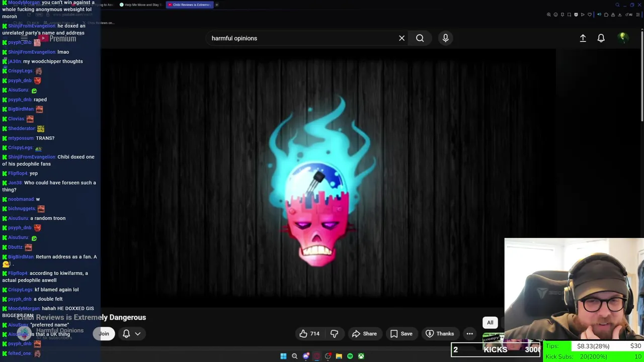Click the YouTube search magnifier button
Screen dimensions: 644x362
tap(420, 38)
